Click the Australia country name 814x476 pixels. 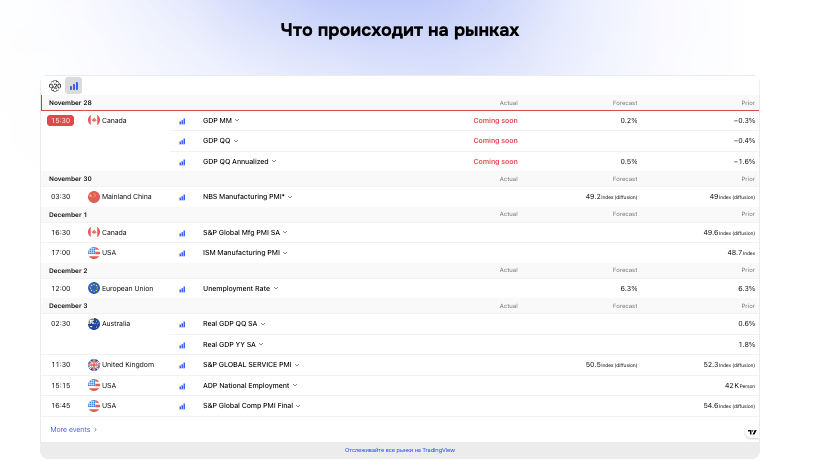point(116,324)
